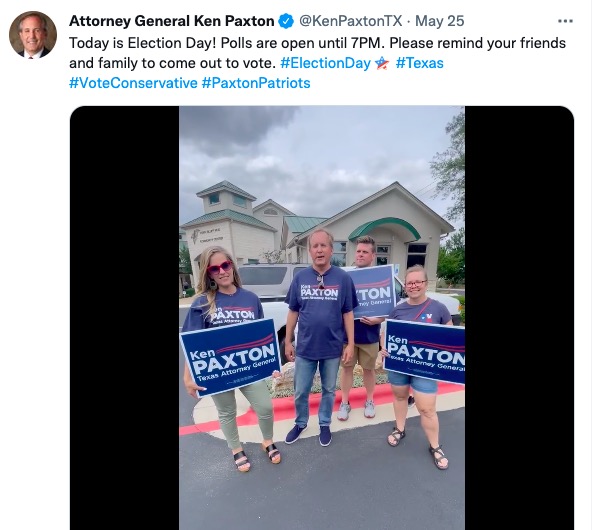The image size is (592, 530).
Task: Open the @KenPaxtonTX handle link
Action: point(351,21)
